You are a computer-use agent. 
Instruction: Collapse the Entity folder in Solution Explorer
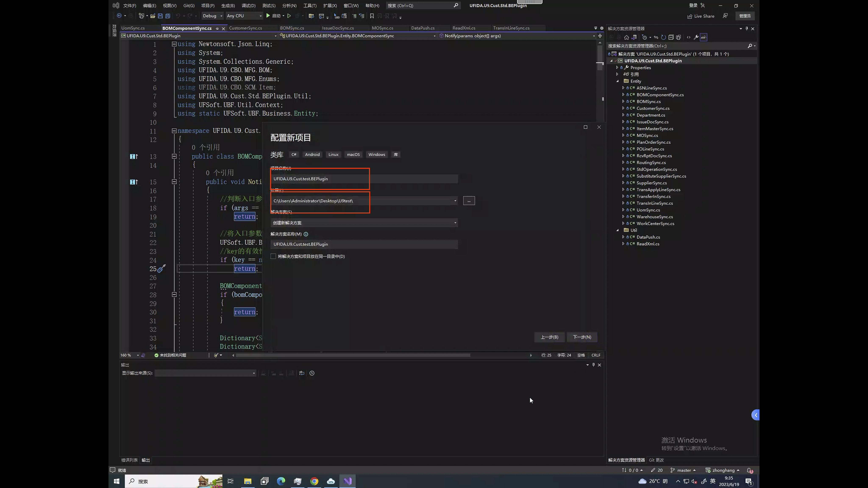(x=618, y=81)
